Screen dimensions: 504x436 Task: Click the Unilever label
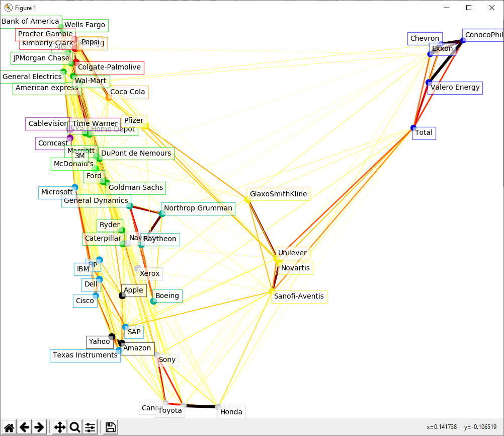click(293, 253)
